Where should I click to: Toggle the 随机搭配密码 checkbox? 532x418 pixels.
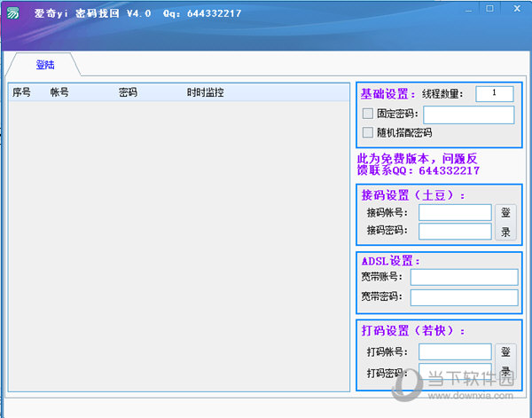pos(368,132)
